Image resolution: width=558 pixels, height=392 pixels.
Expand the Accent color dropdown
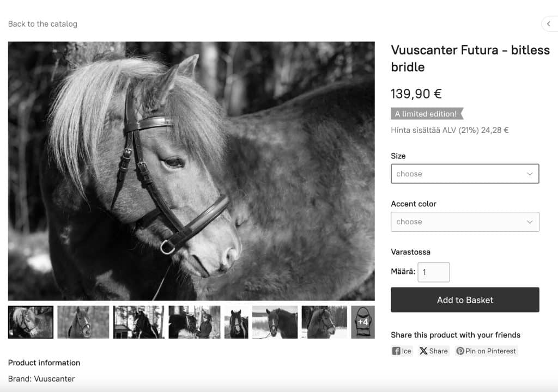(465, 222)
